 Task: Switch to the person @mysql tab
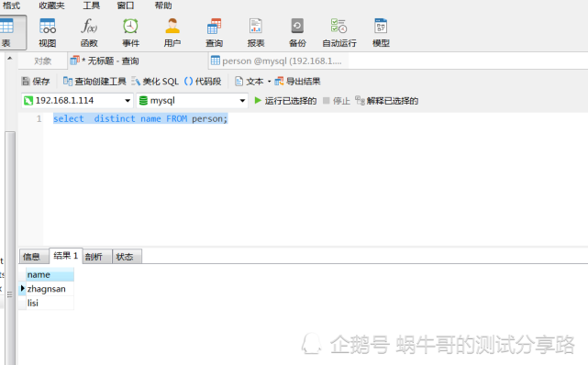[277, 61]
